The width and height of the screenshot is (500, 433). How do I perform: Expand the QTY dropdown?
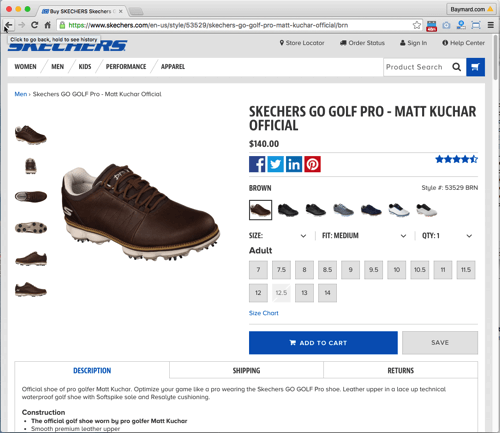[x=447, y=236]
